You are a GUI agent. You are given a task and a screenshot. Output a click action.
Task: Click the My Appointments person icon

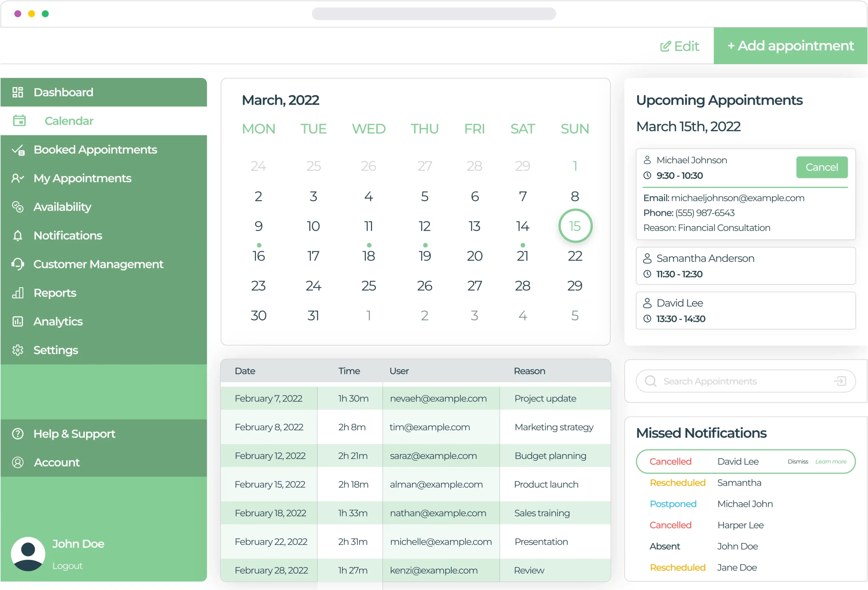click(x=18, y=178)
